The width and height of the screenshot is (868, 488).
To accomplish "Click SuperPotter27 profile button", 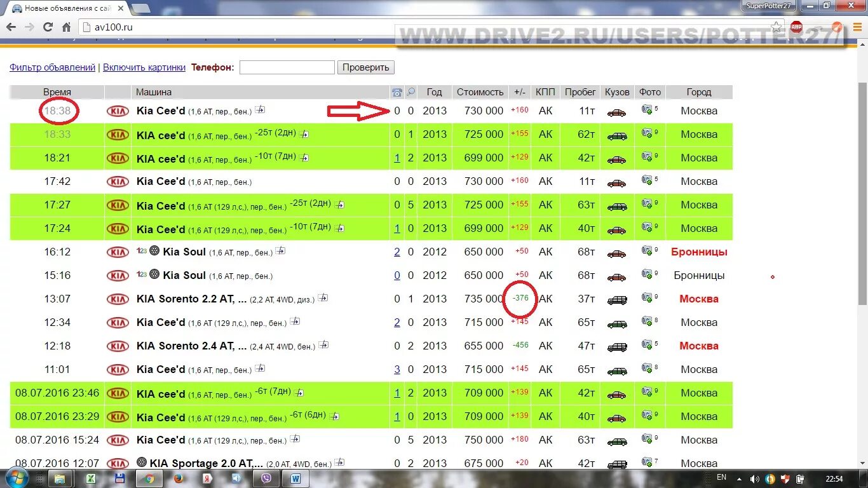I will (x=769, y=5).
